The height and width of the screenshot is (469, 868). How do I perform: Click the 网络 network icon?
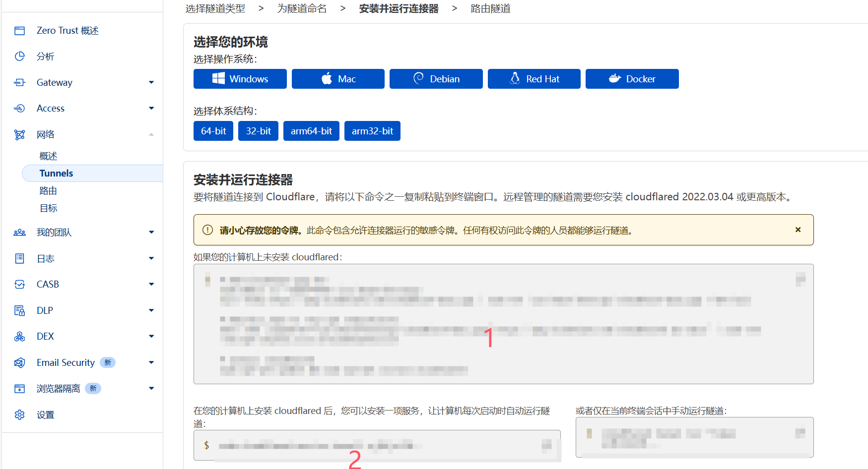point(19,134)
